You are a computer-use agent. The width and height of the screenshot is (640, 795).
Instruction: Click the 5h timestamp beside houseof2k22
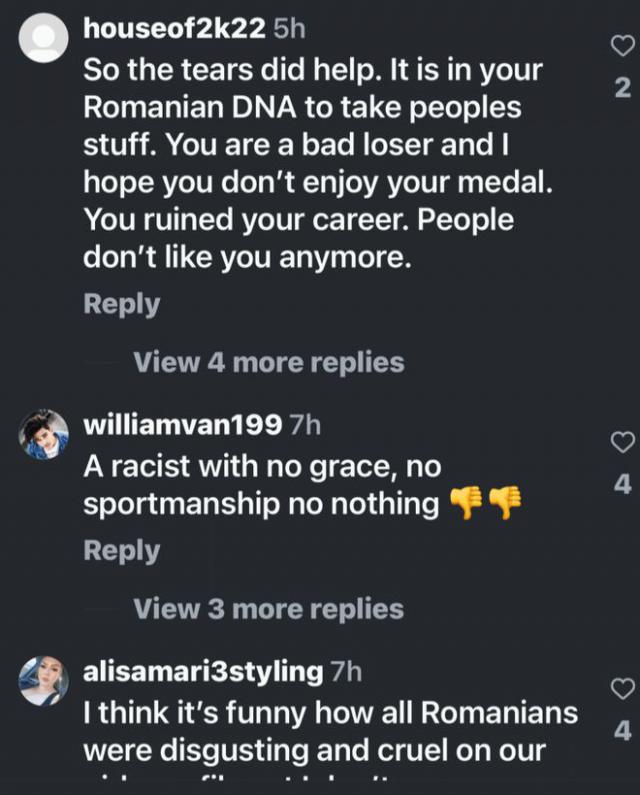(x=289, y=29)
